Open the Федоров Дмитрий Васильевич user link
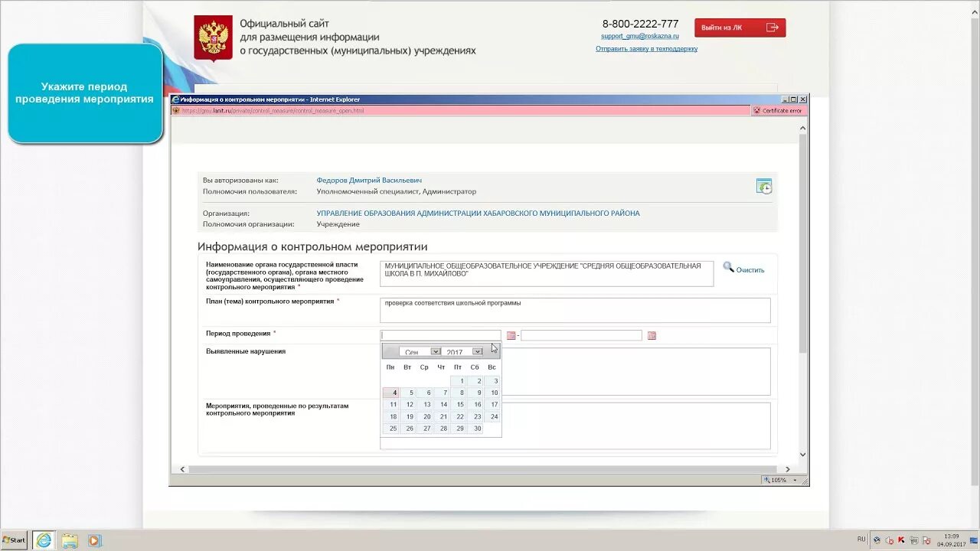This screenshot has height=551, width=980. tap(369, 181)
